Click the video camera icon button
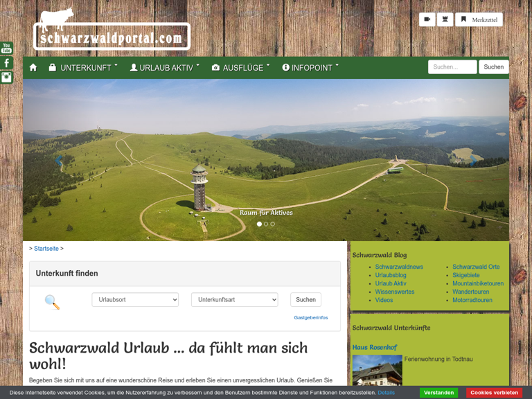The width and height of the screenshot is (532, 399). click(x=427, y=19)
